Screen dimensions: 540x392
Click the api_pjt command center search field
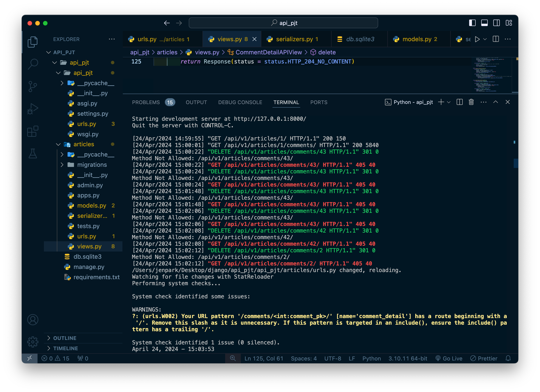pyautogui.click(x=283, y=23)
